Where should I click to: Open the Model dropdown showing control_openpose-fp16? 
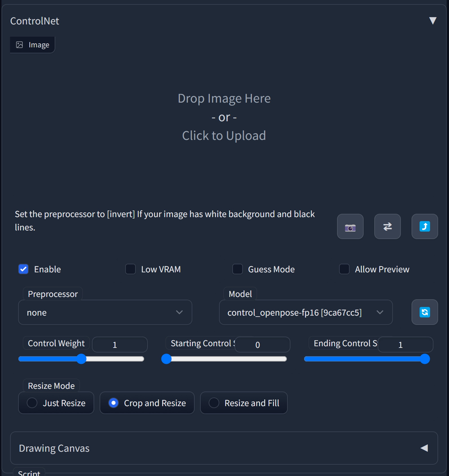coord(305,312)
